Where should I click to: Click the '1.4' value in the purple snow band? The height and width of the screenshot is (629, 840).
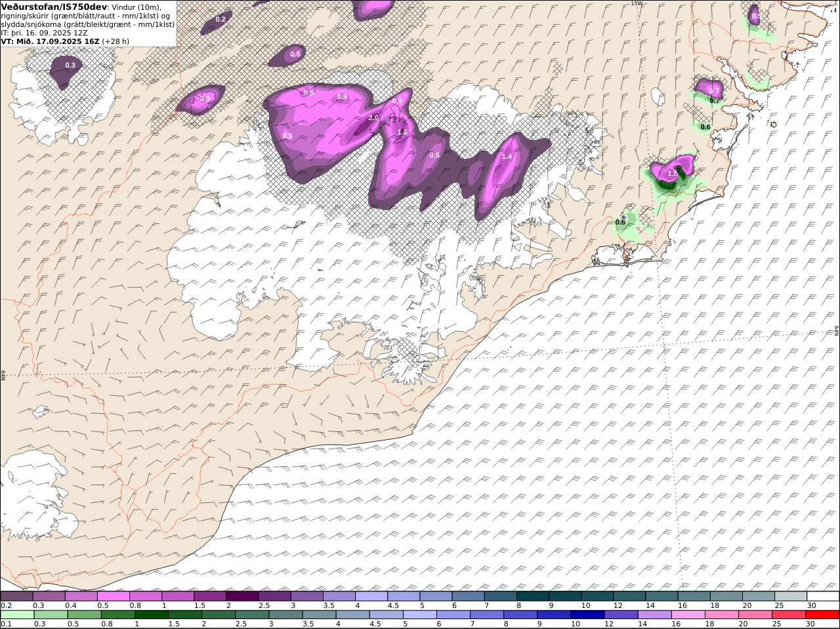coord(507,157)
